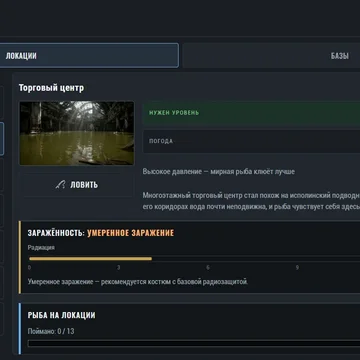Click the Высокое давление weather description text

[219, 172]
